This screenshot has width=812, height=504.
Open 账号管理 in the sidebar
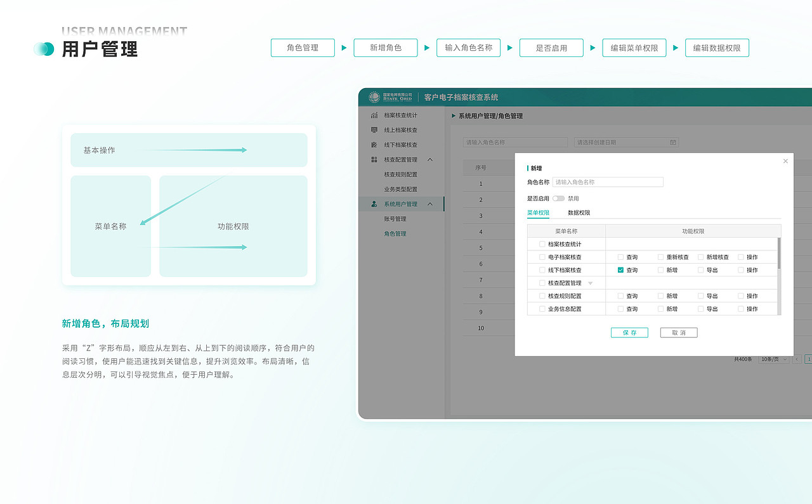(x=395, y=219)
